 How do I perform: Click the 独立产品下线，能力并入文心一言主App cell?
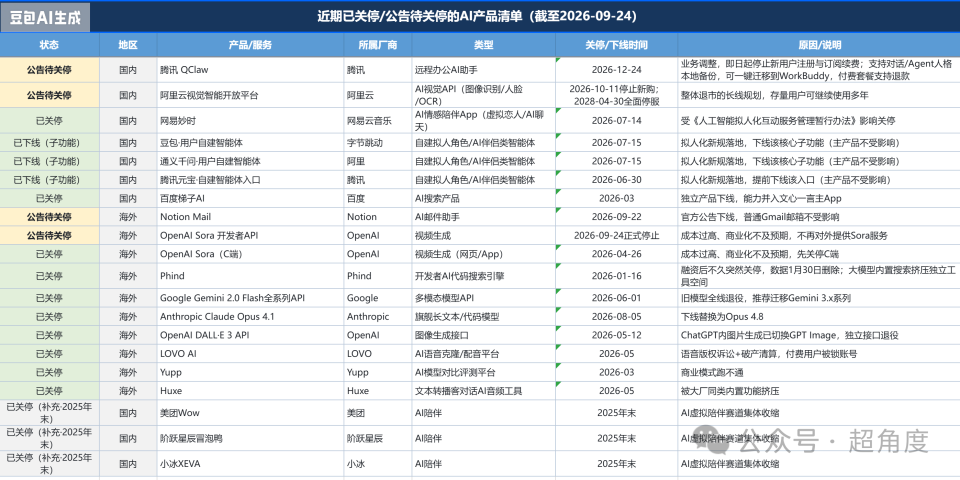819,198
